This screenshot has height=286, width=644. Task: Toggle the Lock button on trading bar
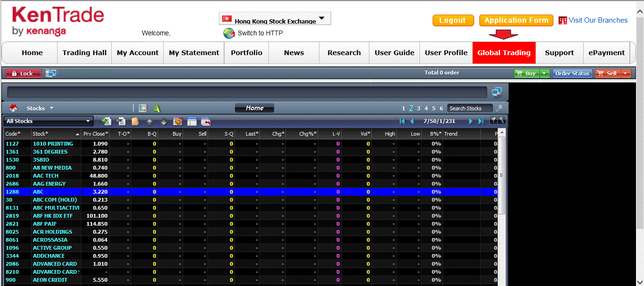22,73
